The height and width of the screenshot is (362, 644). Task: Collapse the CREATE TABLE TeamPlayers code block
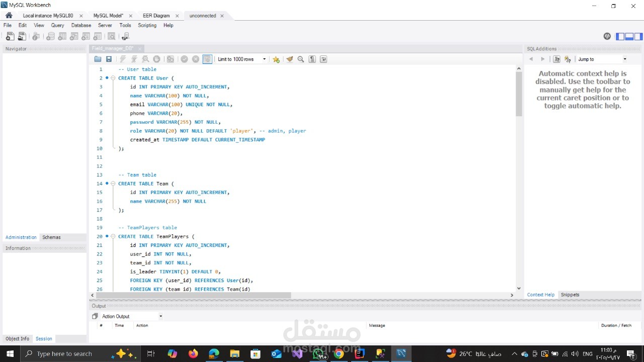coord(113,236)
